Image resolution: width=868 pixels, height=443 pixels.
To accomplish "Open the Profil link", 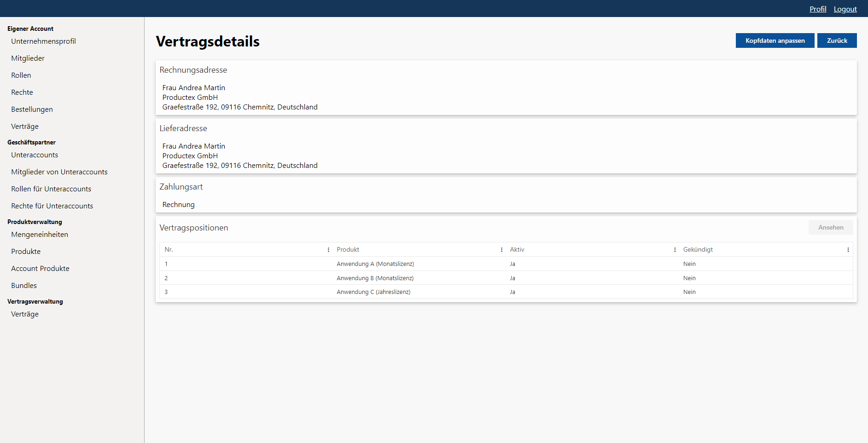I will (x=817, y=9).
